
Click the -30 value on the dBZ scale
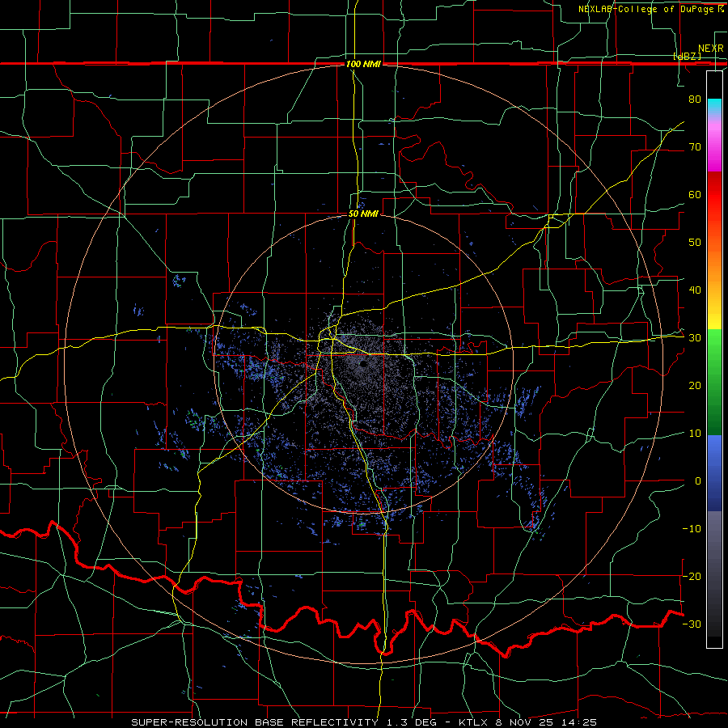(692, 624)
